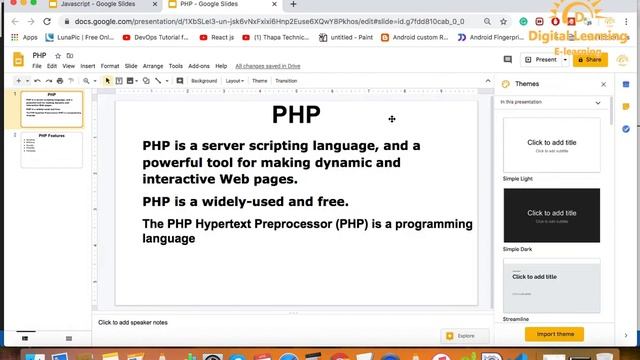Apply the Streamline theme
This screenshot has width=640, height=360.
click(552, 286)
